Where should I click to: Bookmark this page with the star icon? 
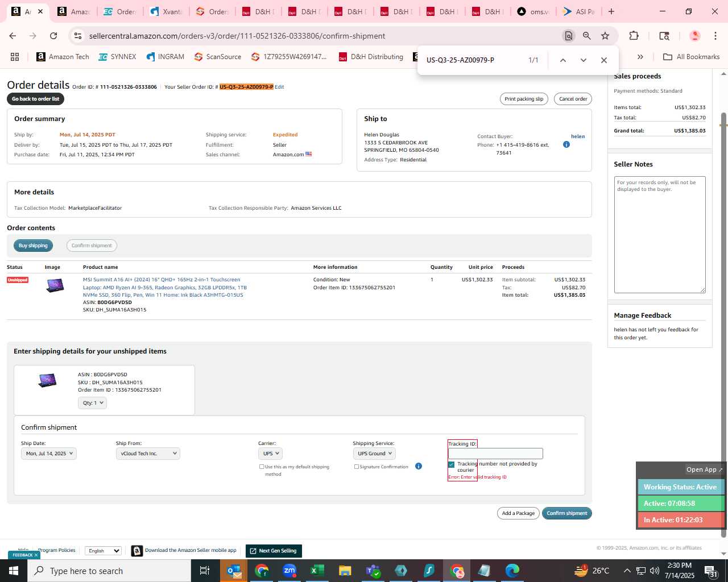(605, 36)
